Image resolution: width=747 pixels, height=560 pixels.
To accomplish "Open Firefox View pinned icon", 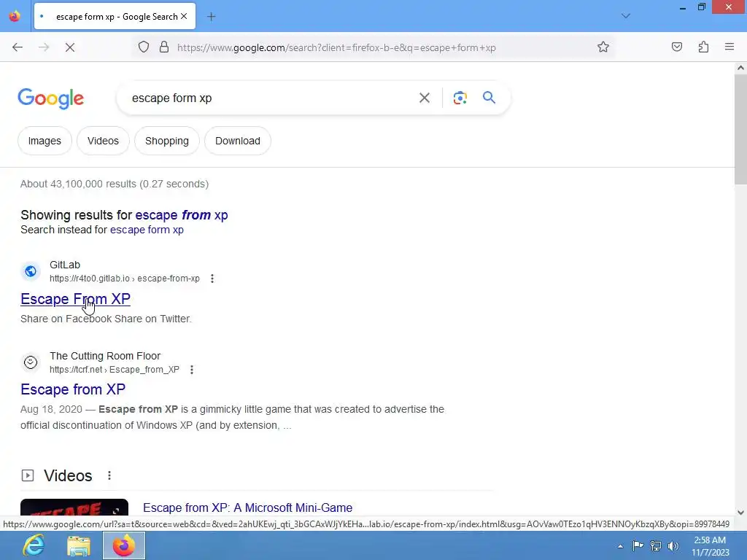I will click(x=15, y=16).
